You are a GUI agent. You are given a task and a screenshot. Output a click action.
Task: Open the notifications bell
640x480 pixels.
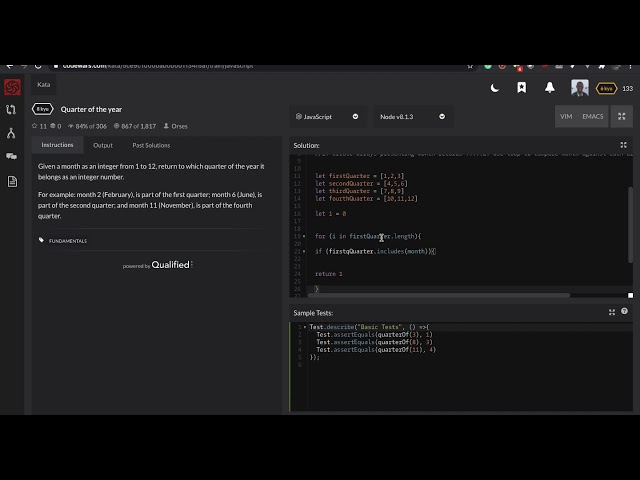tap(550, 87)
